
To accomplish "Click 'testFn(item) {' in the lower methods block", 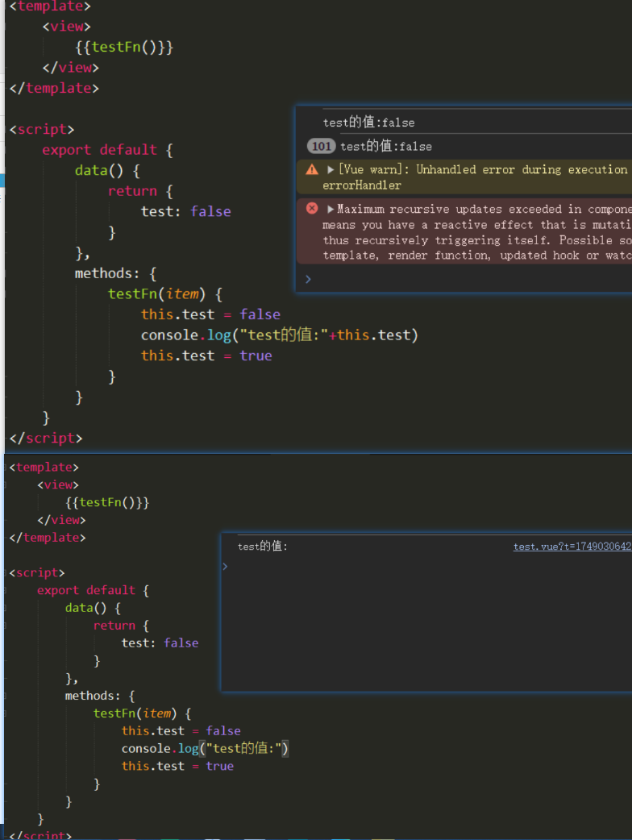I will pos(142,713).
